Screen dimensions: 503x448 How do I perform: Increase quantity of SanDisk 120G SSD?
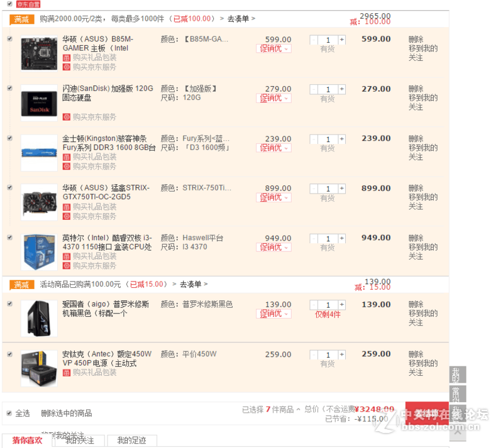[342, 89]
